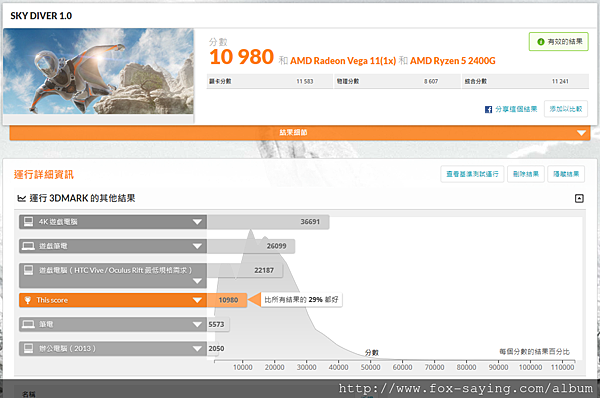Image resolution: width=600 pixels, height=398 pixels.
Task: Click the Facebook share icon
Action: pos(488,109)
